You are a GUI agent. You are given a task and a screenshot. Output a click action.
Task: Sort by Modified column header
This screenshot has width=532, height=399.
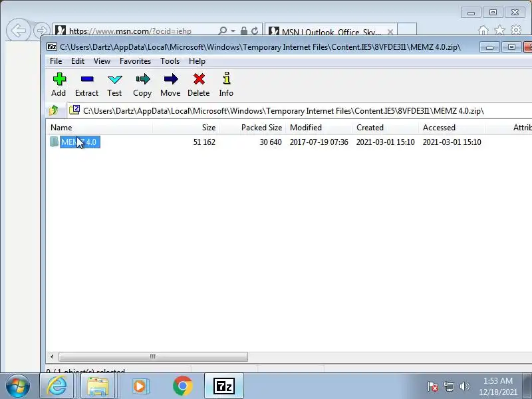coord(319,128)
